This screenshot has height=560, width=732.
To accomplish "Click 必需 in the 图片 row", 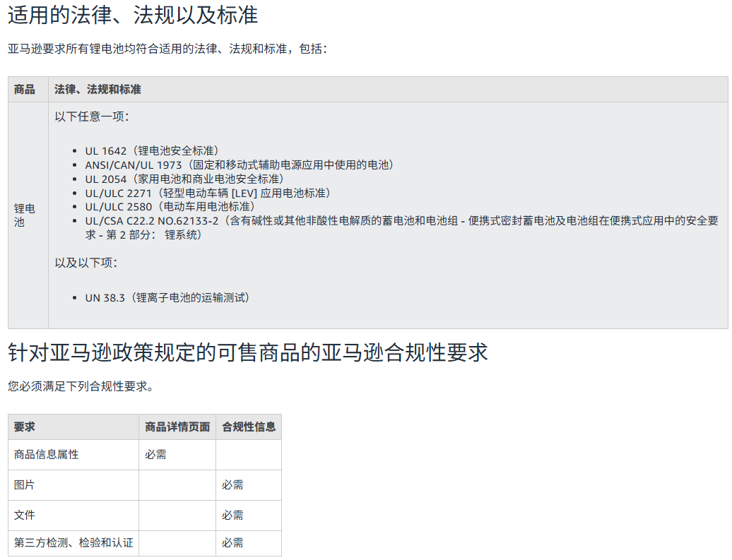I will (x=232, y=484).
